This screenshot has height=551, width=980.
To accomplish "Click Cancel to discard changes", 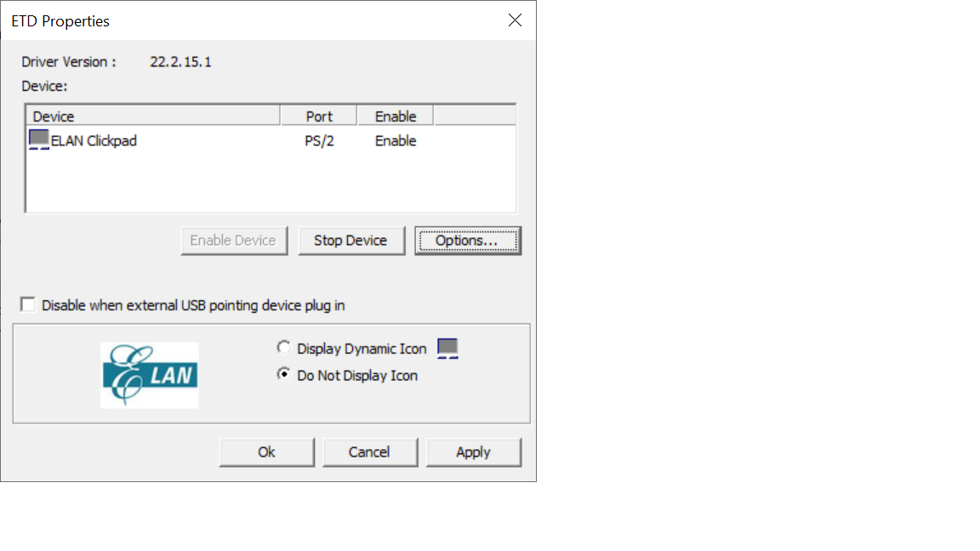I will pos(370,452).
